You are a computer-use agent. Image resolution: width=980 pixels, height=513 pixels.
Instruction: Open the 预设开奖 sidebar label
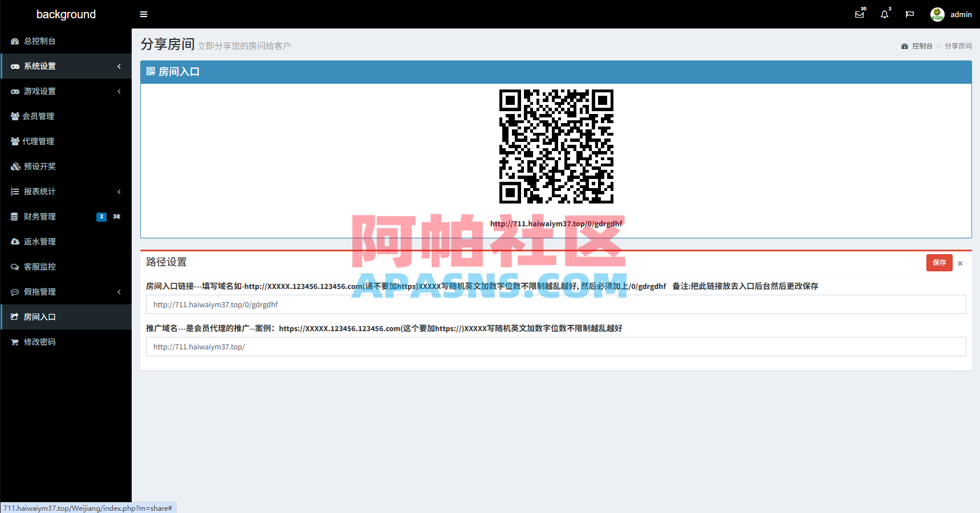coord(40,166)
